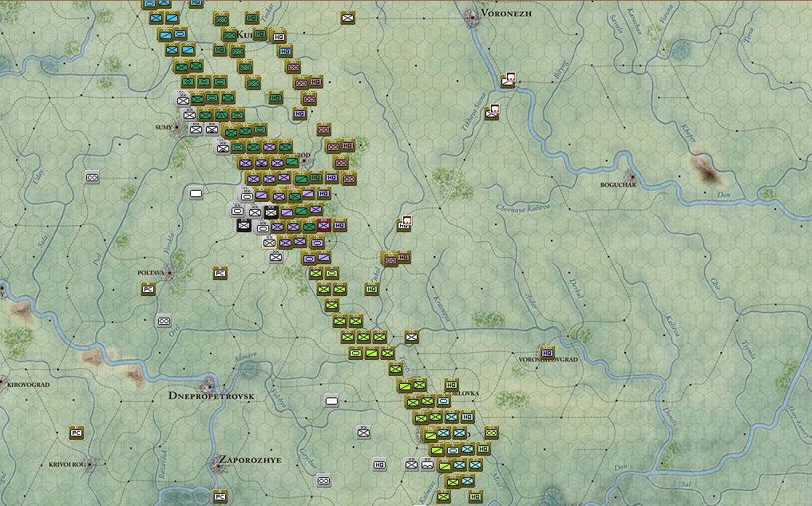This screenshot has width=812, height=506.
Task: Click the 'Sula' river label
Action: 42,241
